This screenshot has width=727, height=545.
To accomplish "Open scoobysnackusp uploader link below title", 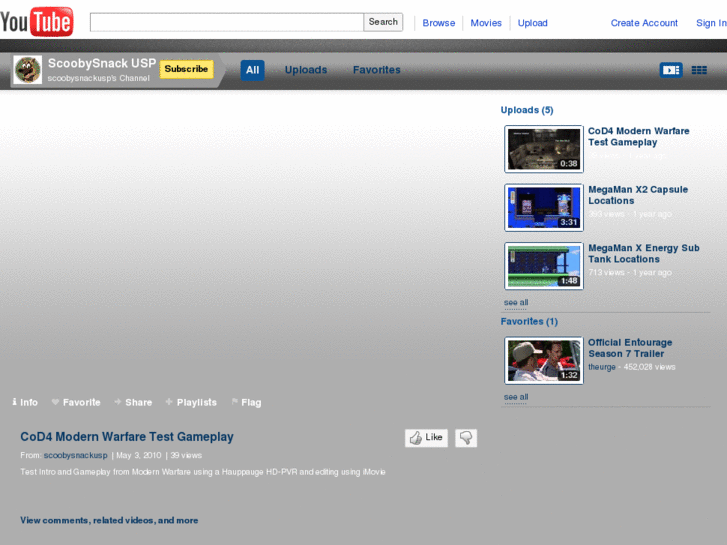I will [76, 455].
